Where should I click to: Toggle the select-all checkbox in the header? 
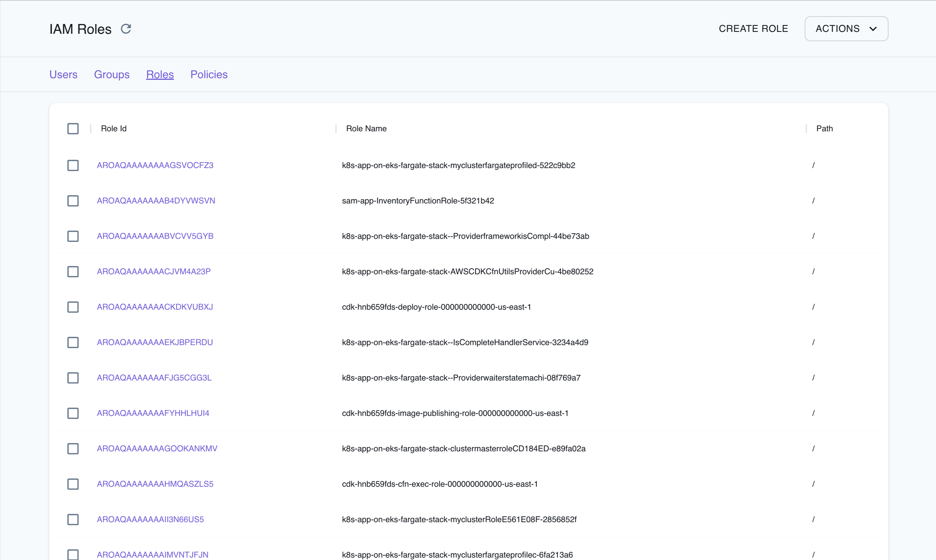click(x=73, y=128)
